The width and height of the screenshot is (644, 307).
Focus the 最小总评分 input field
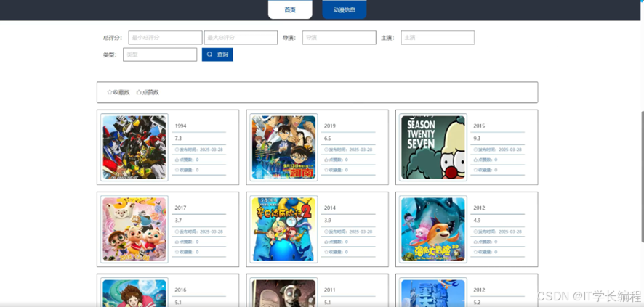(x=165, y=37)
